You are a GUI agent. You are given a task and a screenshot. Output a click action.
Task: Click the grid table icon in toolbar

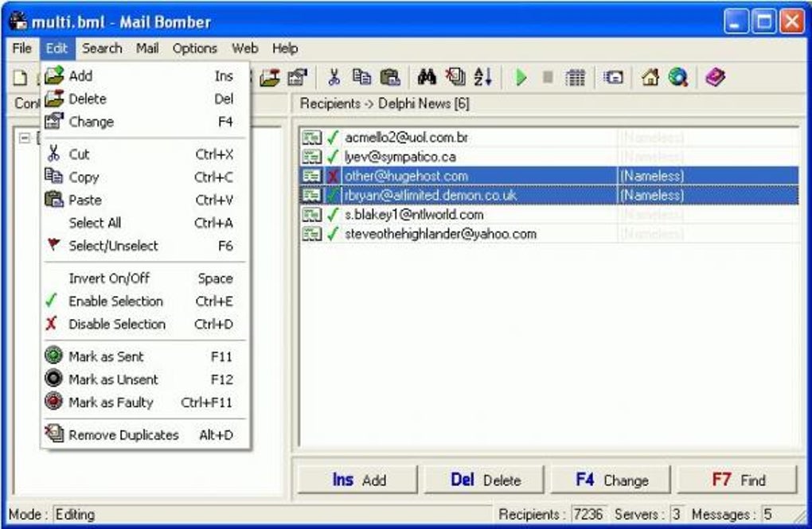coord(576,78)
